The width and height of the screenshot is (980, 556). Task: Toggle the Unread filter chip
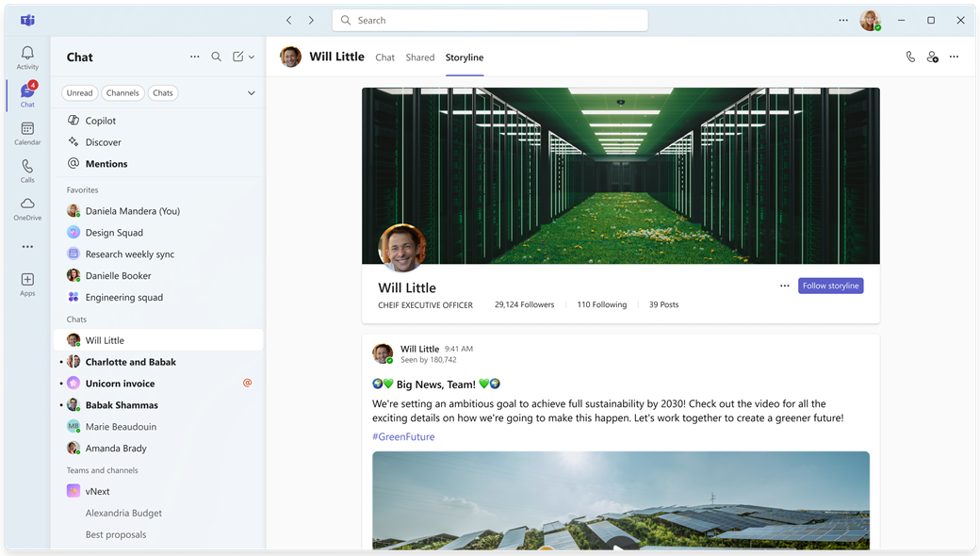click(79, 93)
